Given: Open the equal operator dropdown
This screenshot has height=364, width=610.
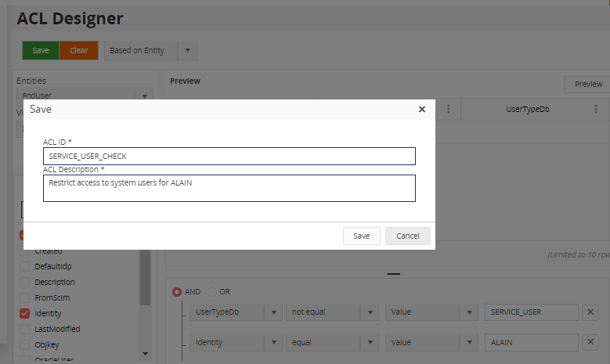Looking at the screenshot, I should (370, 343).
